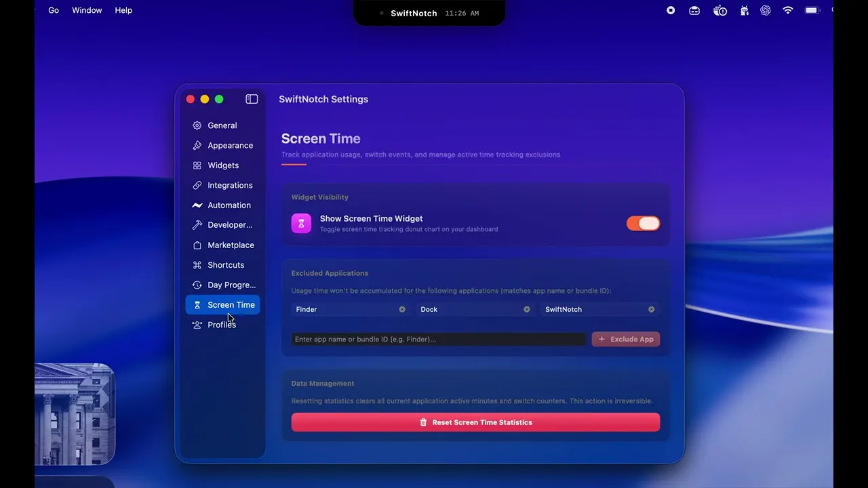
Task: Turn off Show Screen Time Widget switch
Action: [x=643, y=223]
